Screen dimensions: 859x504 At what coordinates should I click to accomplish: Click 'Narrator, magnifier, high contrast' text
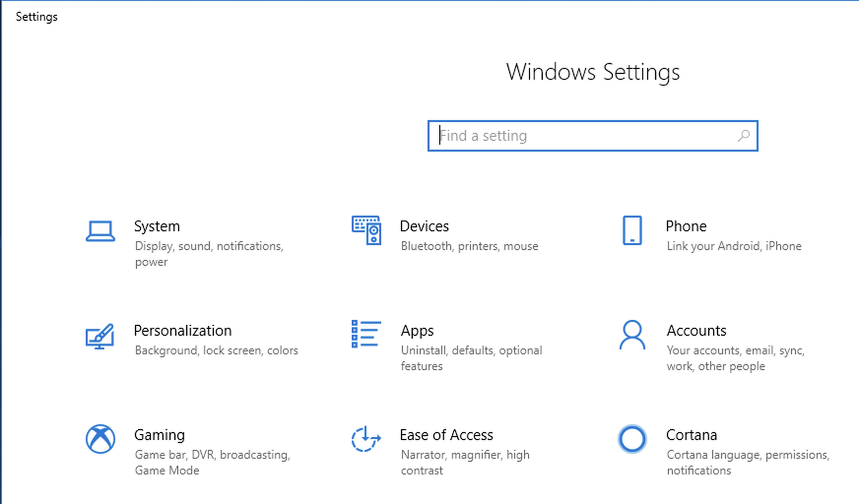(465, 463)
